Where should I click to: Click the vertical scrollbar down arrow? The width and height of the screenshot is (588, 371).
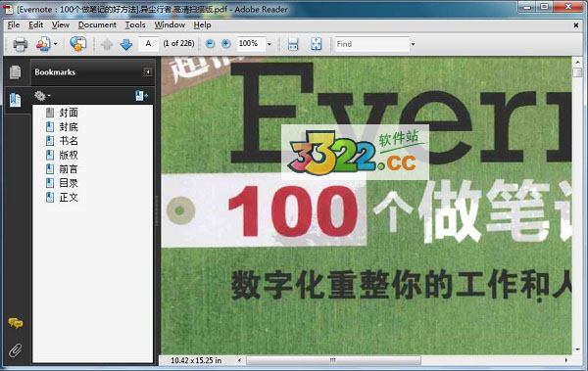[577, 349]
